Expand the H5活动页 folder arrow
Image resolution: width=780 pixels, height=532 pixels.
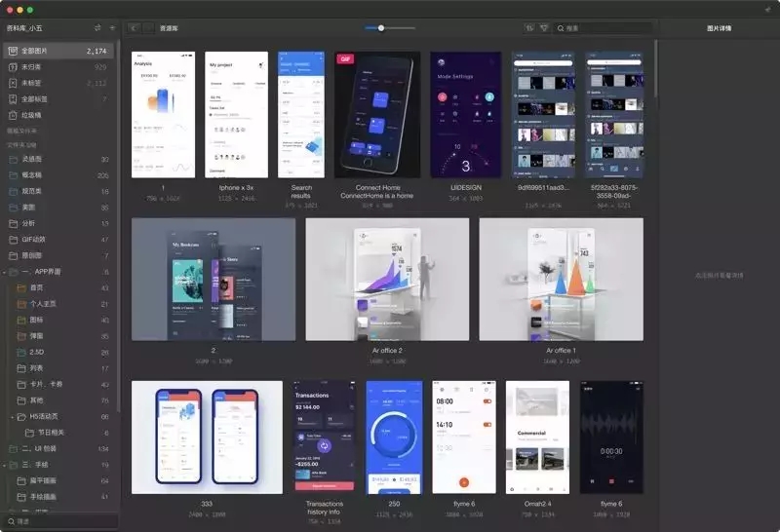click(x=13, y=416)
